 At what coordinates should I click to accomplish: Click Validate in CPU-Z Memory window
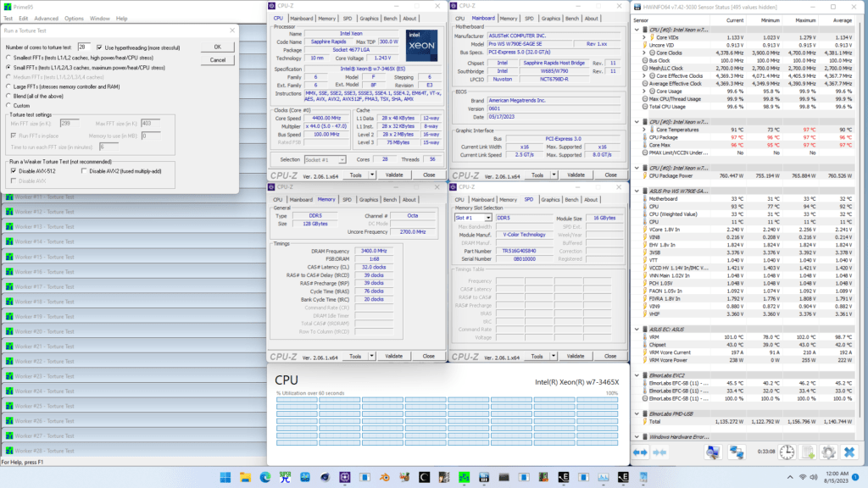pos(394,357)
